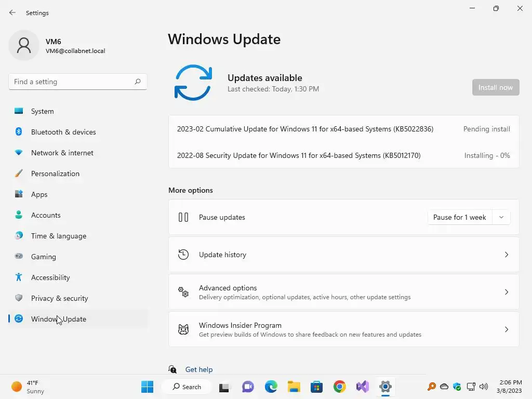Click the network display tray icon
Image resolution: width=532 pixels, height=399 pixels.
[x=471, y=387]
